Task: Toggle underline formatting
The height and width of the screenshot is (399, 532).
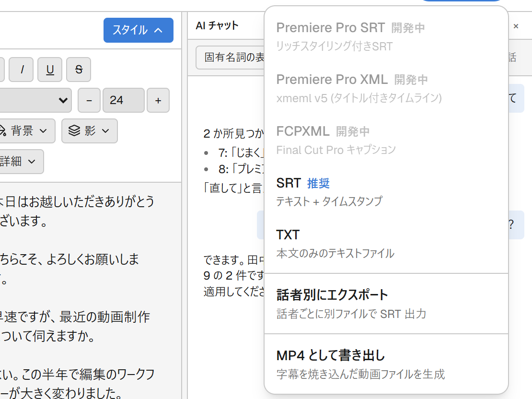Action: (50, 70)
